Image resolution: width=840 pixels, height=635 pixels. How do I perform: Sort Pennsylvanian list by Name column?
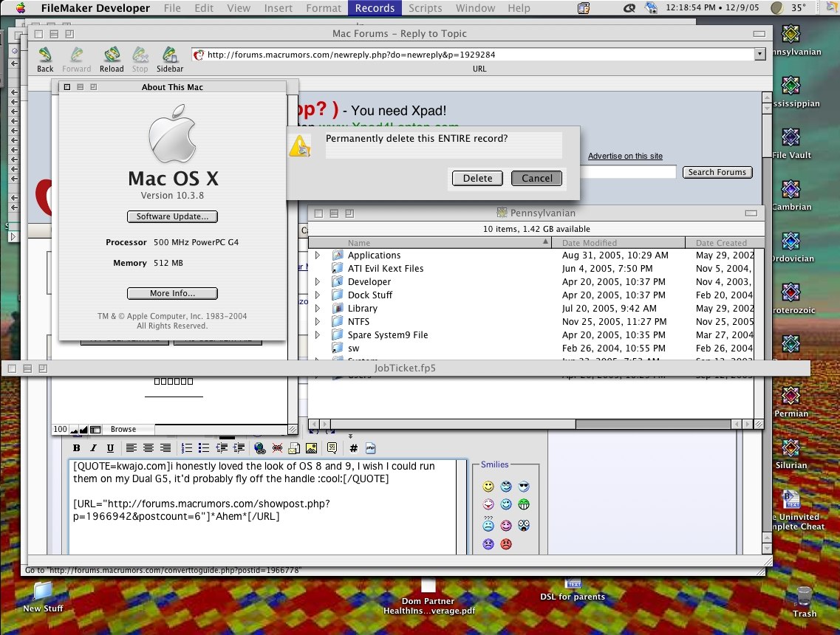[430, 242]
